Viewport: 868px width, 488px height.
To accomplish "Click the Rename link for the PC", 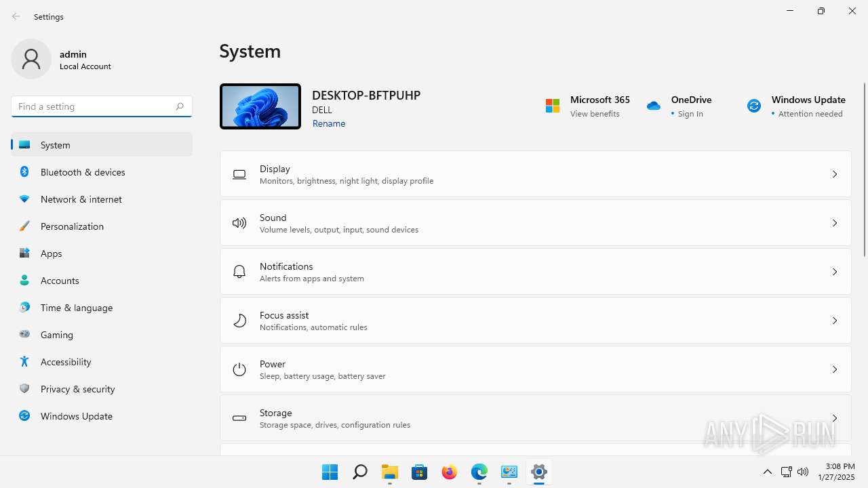I will pyautogui.click(x=329, y=123).
